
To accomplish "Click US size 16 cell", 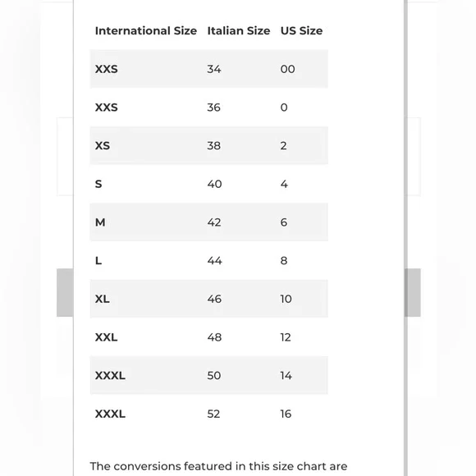I will click(286, 414).
